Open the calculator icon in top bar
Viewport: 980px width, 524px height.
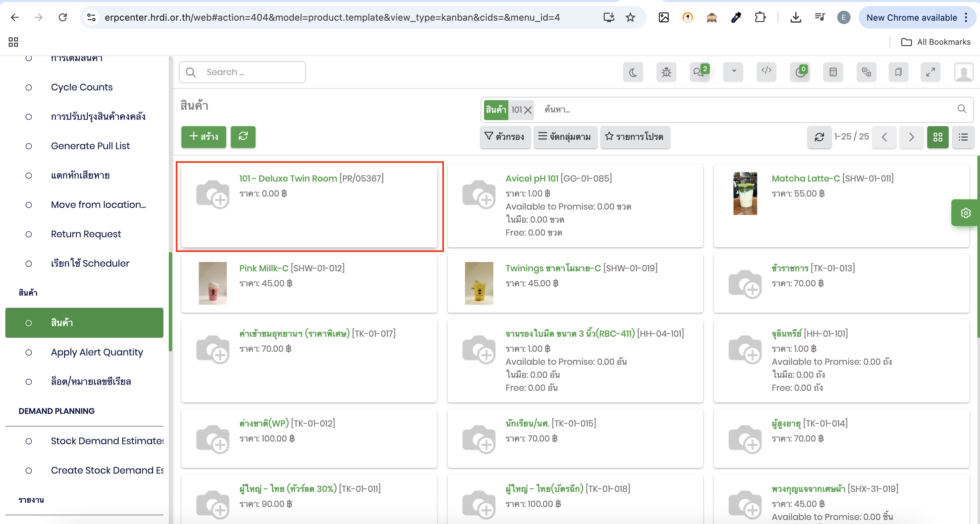pyautogui.click(x=833, y=72)
